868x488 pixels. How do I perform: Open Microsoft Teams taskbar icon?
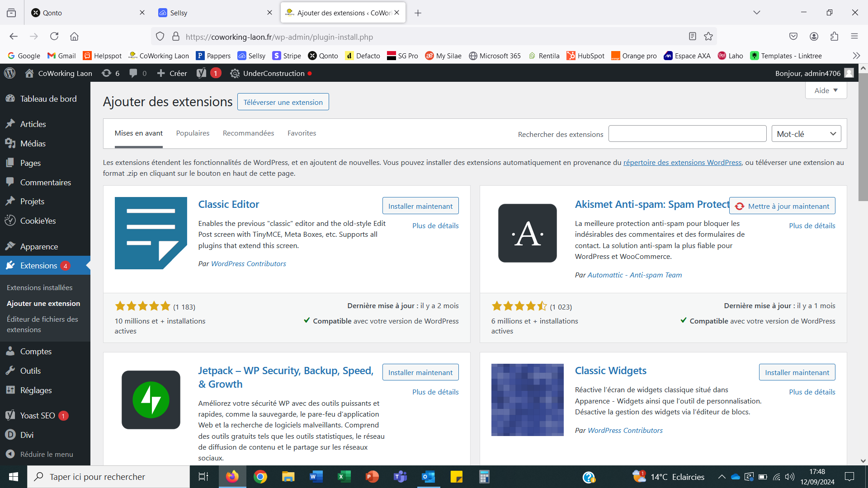point(400,477)
